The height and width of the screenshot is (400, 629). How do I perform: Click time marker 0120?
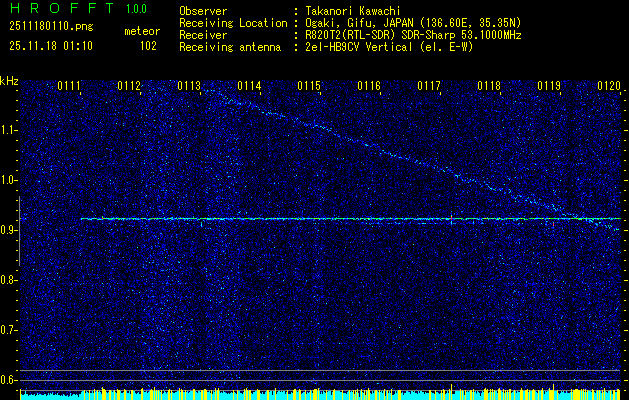click(x=609, y=85)
